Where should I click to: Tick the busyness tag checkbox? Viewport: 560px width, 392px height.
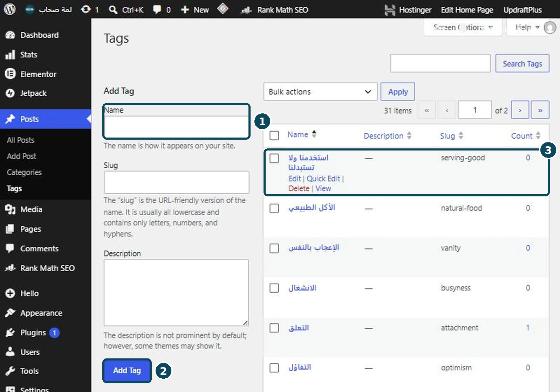click(x=274, y=288)
